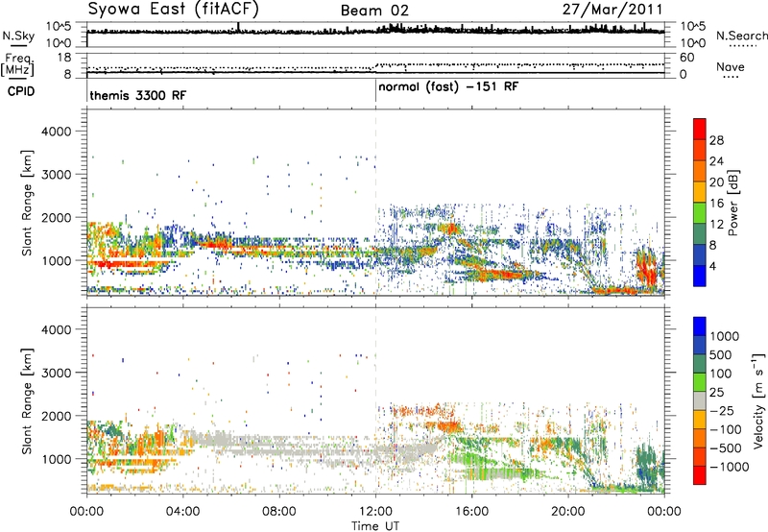Viewport: 768px width, 532px height.
Task: Click the '3000' tick of the velocity panel
Action: pyautogui.click(x=56, y=373)
